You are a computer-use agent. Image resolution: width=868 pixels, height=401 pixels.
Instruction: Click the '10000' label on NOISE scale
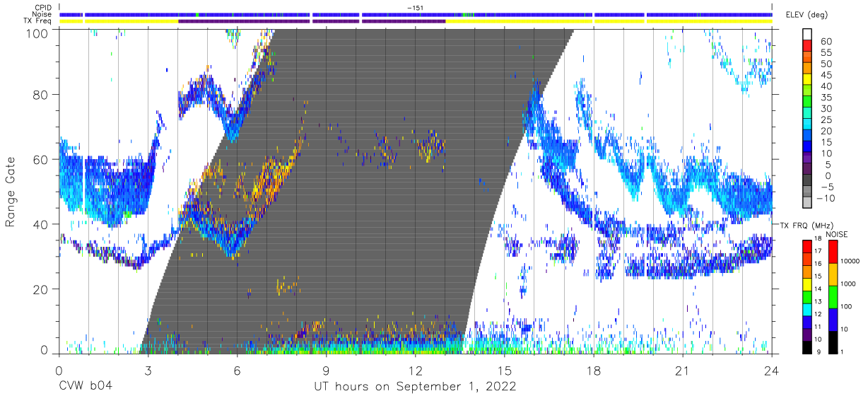pos(850,262)
